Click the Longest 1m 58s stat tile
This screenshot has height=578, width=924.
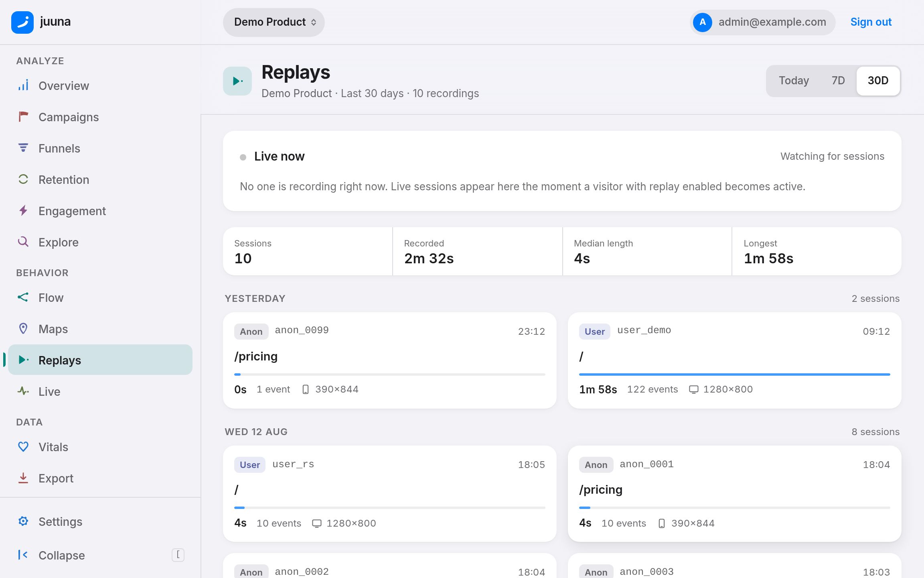[817, 251]
